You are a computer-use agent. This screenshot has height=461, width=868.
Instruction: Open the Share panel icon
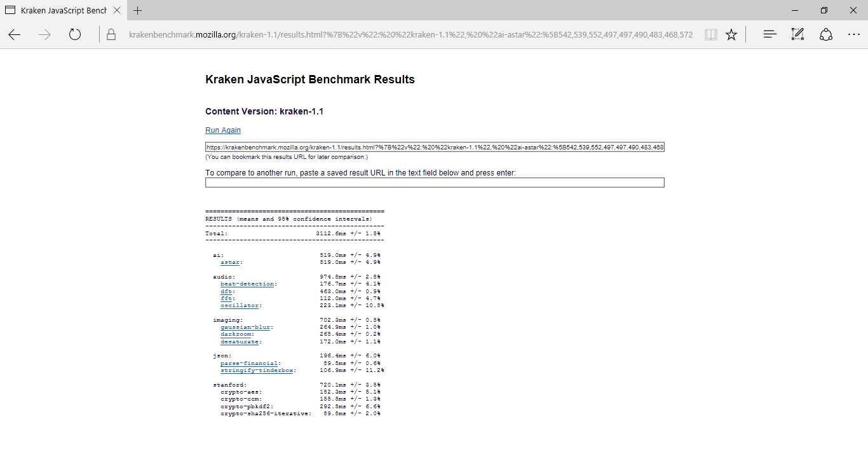click(x=826, y=34)
